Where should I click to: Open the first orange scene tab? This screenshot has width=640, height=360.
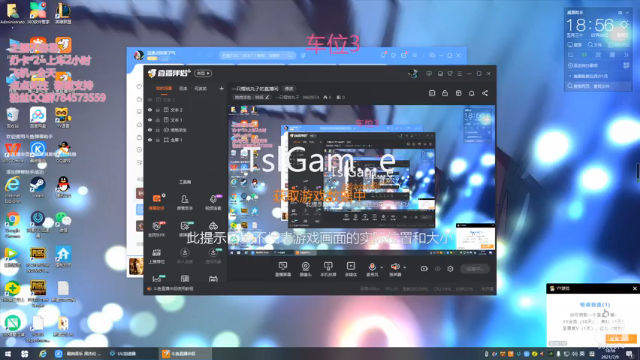163,89
